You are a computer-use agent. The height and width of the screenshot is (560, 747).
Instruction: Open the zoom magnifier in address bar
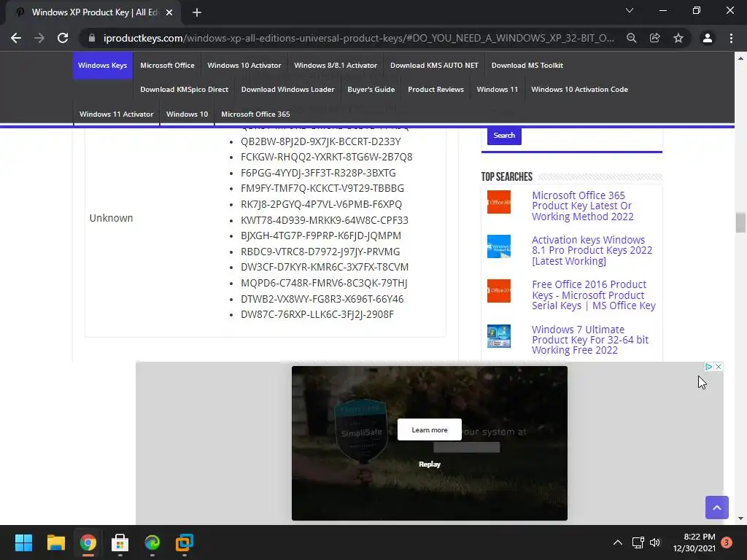point(632,38)
